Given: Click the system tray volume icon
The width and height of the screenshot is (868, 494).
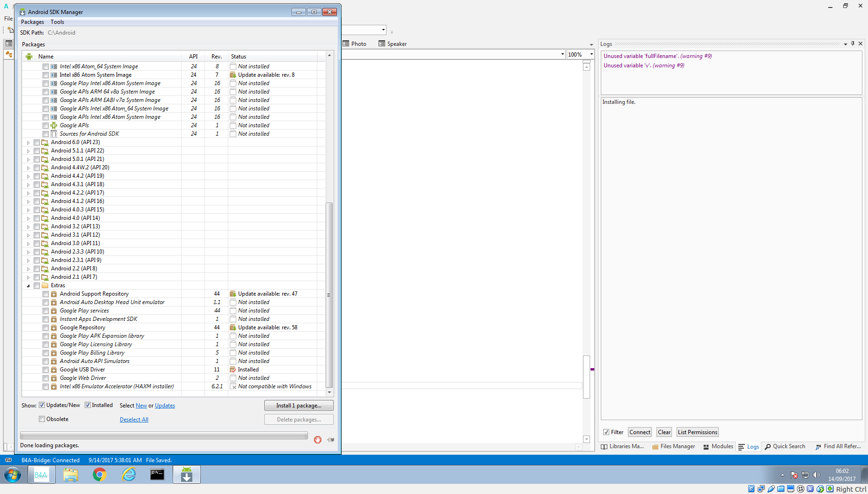Looking at the screenshot, I should (817, 475).
